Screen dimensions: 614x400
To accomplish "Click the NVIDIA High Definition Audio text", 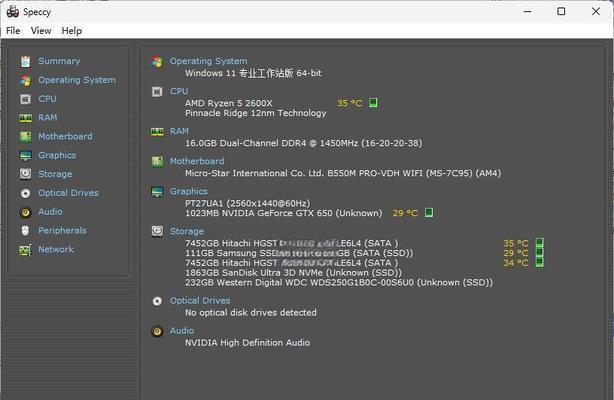I will (247, 343).
